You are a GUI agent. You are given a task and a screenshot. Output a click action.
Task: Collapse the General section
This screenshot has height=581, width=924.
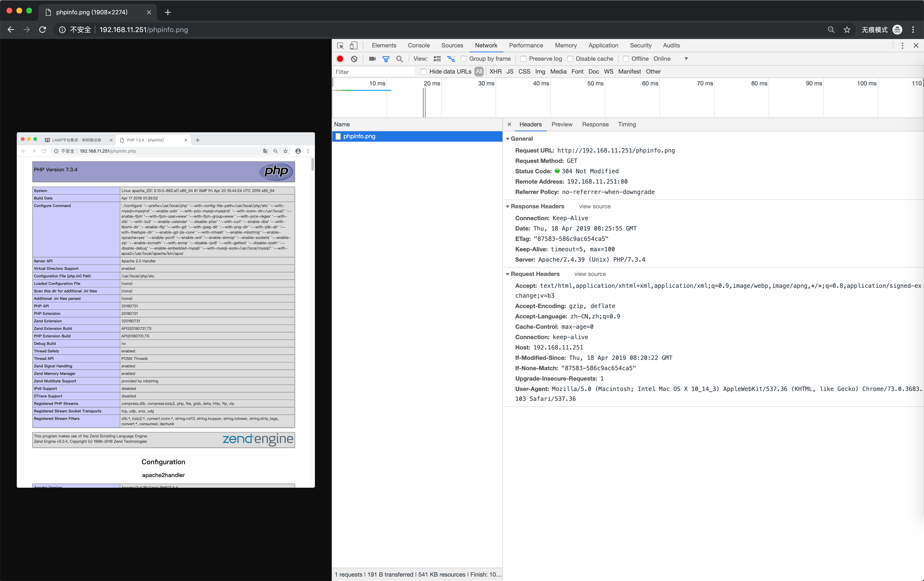(508, 138)
